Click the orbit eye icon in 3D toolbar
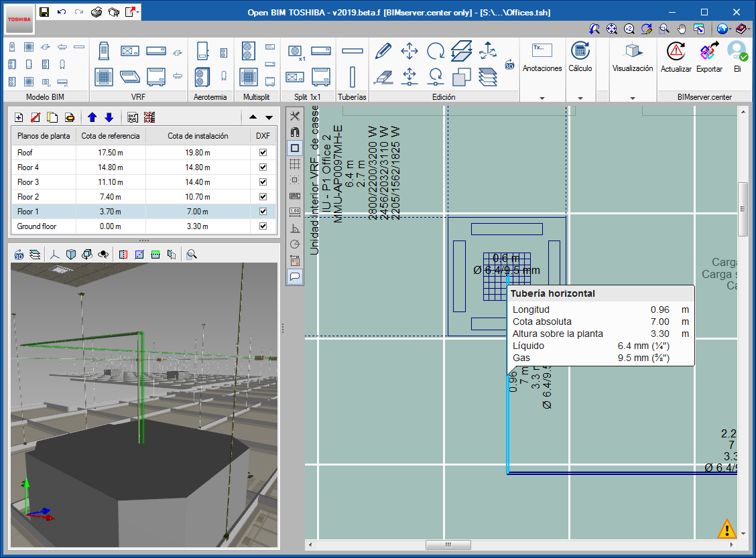 103,255
